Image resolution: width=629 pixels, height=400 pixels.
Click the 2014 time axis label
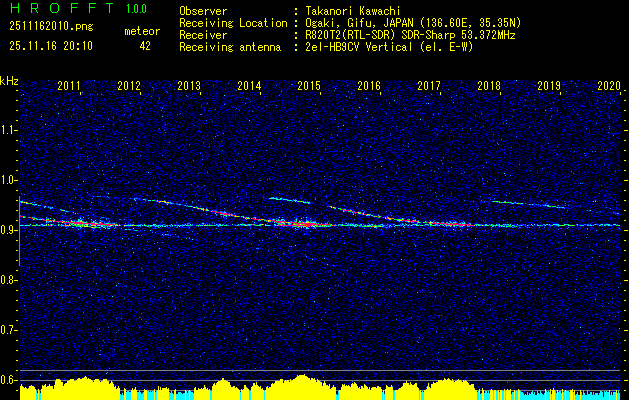[x=249, y=86]
